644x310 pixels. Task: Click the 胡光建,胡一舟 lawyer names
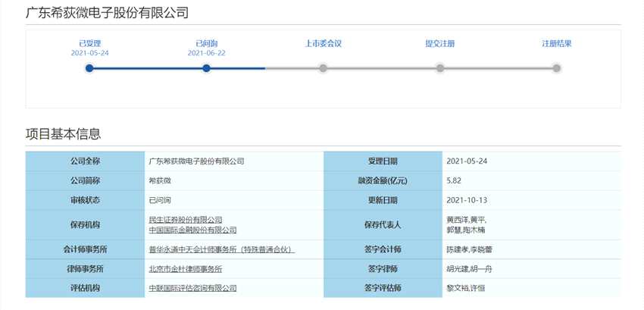[469, 269]
